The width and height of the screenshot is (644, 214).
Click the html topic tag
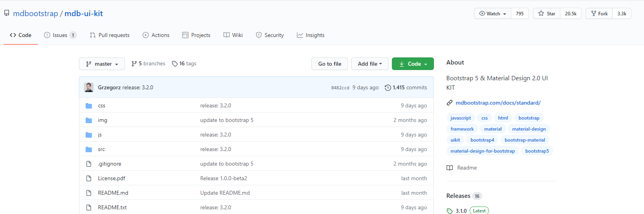[x=503, y=118]
